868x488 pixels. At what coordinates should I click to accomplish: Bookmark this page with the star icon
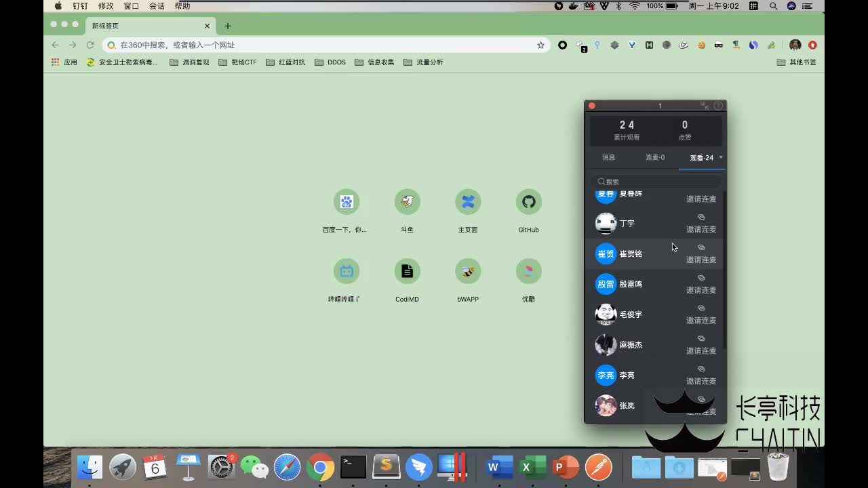pos(540,45)
